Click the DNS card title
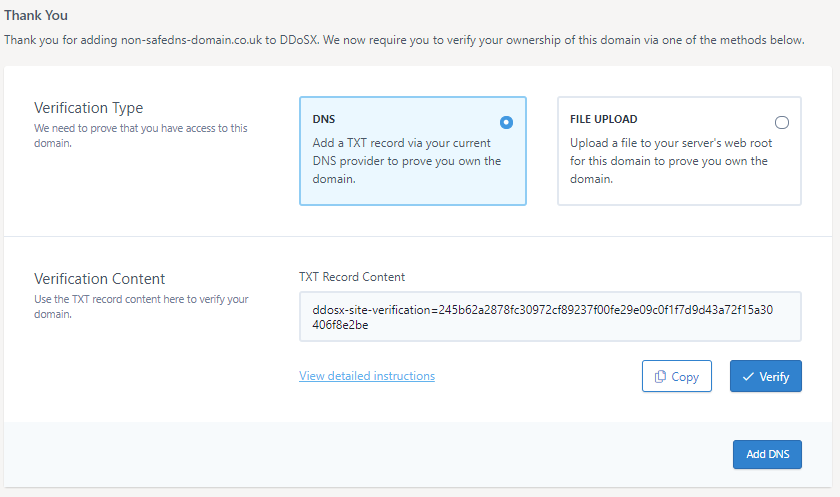The width and height of the screenshot is (840, 497). 324,119
